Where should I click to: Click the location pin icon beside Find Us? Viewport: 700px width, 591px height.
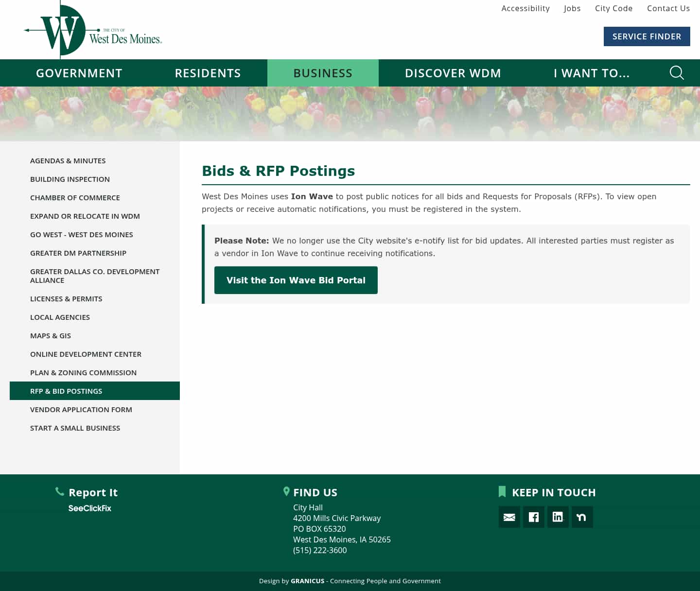click(286, 491)
